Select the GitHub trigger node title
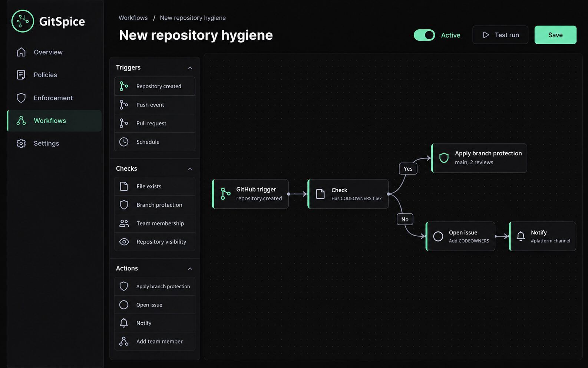 click(x=256, y=189)
